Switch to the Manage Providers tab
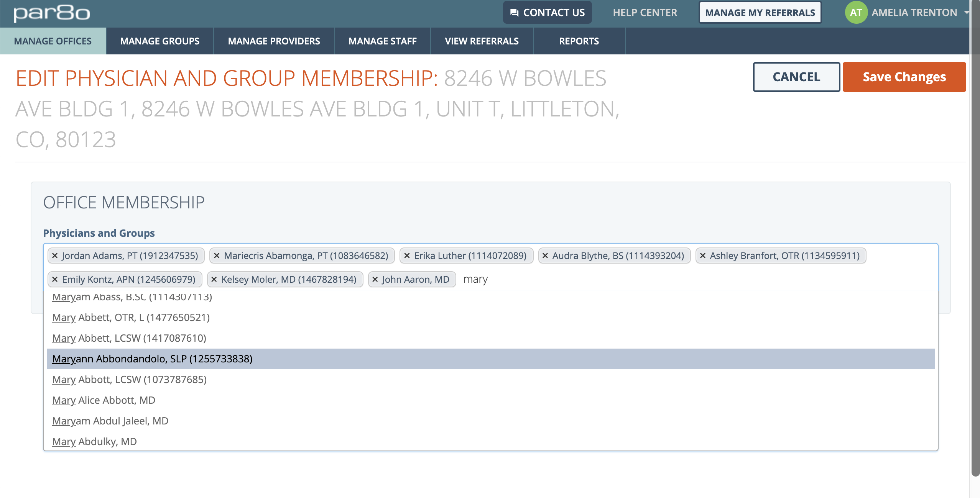980x498 pixels. 274,41
